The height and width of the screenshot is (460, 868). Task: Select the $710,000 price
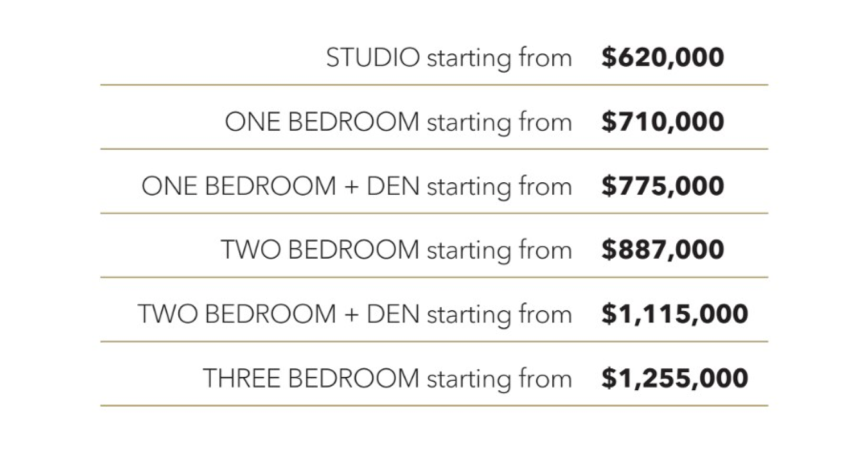663,122
